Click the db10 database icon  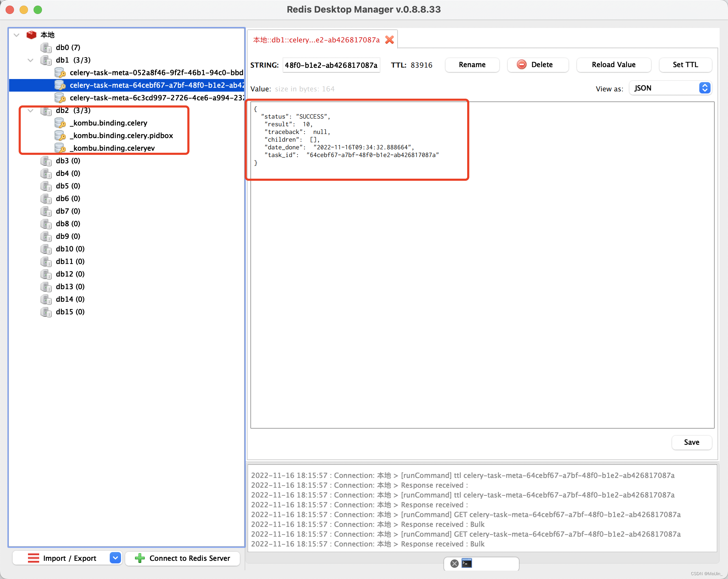[46, 249]
